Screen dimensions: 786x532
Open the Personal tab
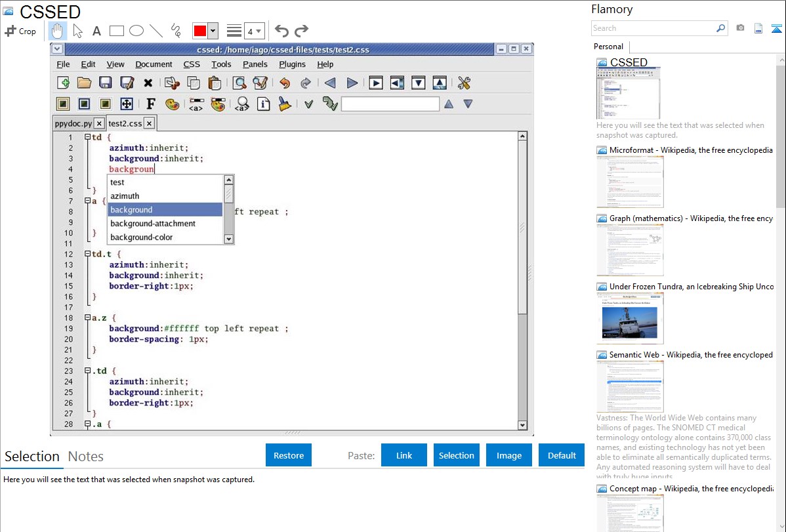coord(608,47)
